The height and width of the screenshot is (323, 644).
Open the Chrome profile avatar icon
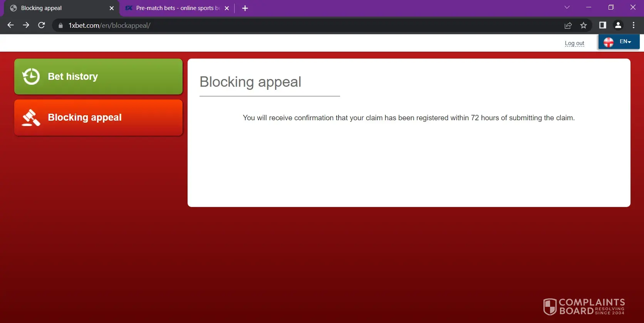(618, 25)
